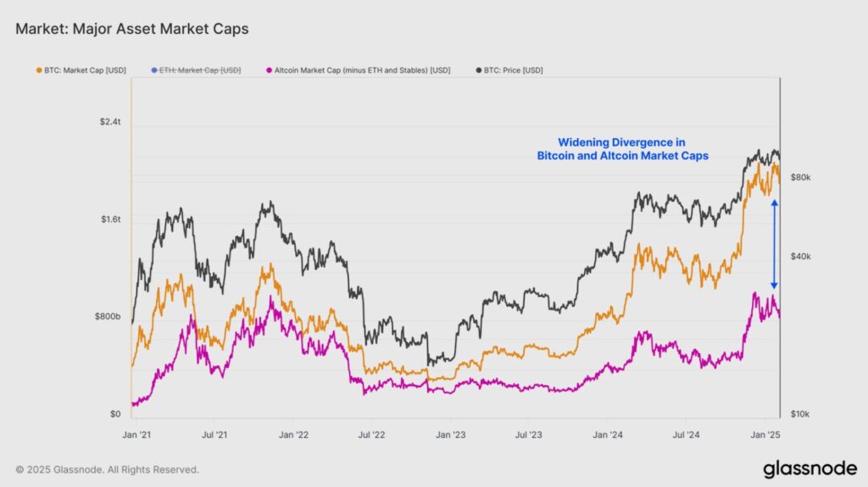Click the Widening Divergence annotation text
Viewport: 868px width, 487px height.
coord(622,149)
